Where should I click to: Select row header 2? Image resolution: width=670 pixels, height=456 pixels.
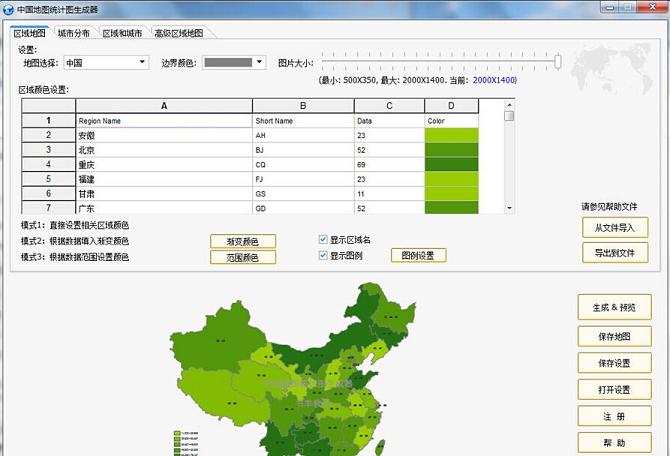[48, 135]
